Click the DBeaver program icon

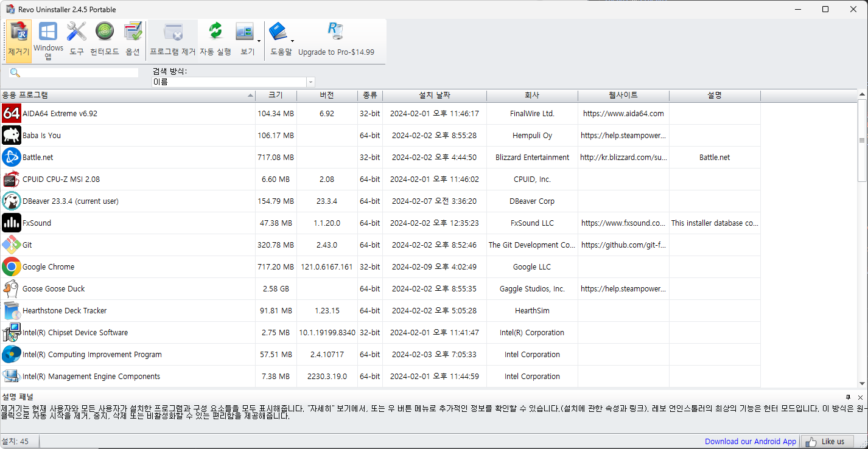click(12, 201)
